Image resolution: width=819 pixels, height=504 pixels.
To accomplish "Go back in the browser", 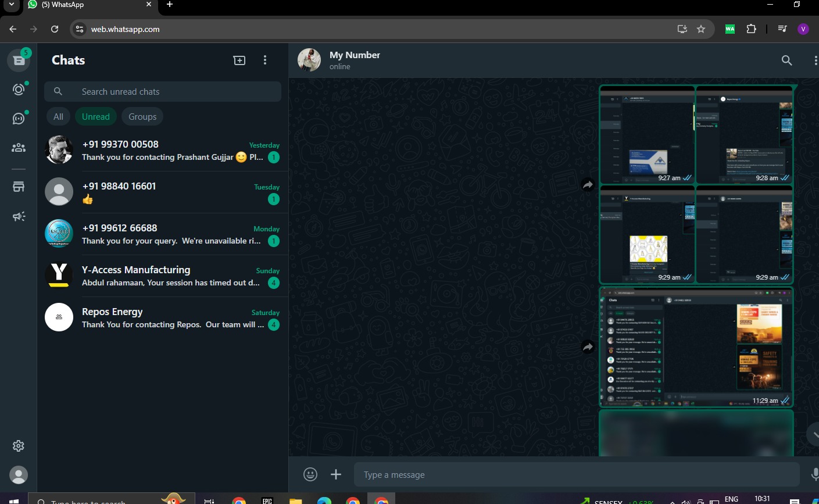I will pos(13,29).
